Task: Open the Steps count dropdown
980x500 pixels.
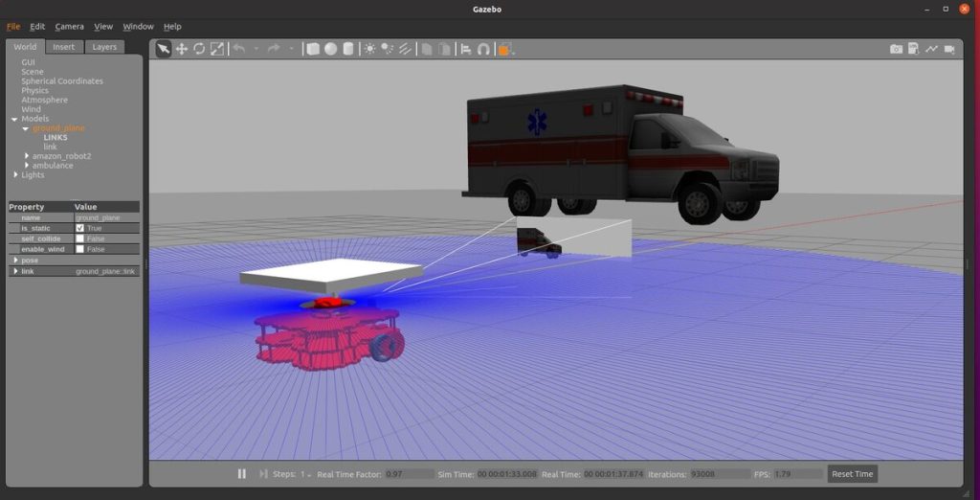Action: click(305, 474)
